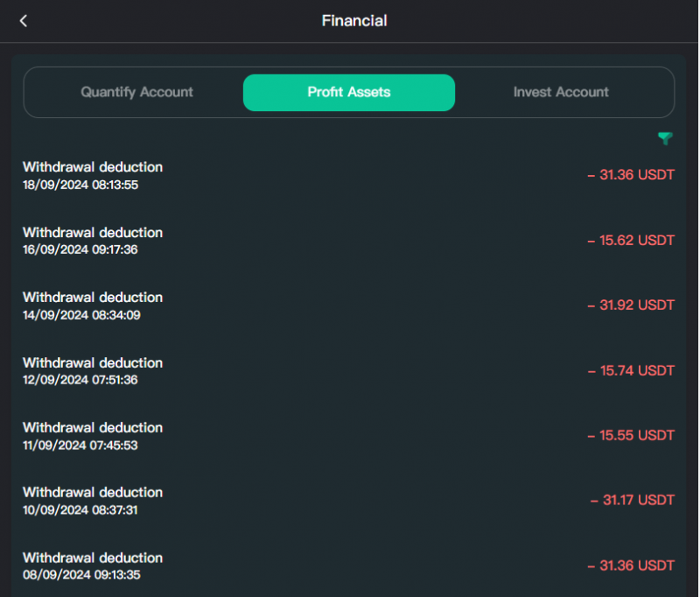This screenshot has height=597, width=700.
Task: Select the 11/09/2024 07:45:53 withdrawal entry
Action: click(93, 436)
